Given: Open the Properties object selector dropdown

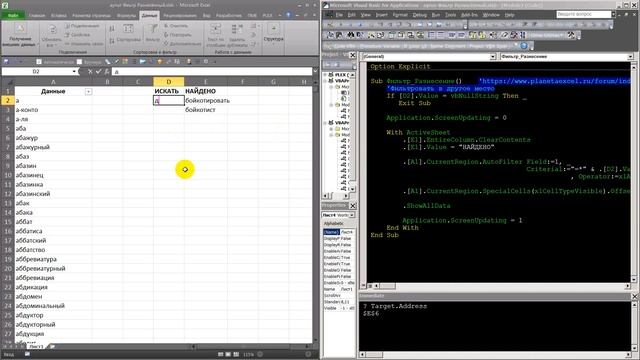Looking at the screenshot, I should 352,215.
